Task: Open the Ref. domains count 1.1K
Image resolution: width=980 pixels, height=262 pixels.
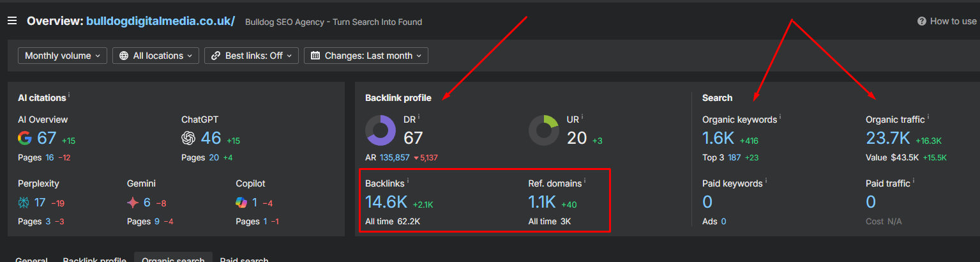Action: pos(542,202)
